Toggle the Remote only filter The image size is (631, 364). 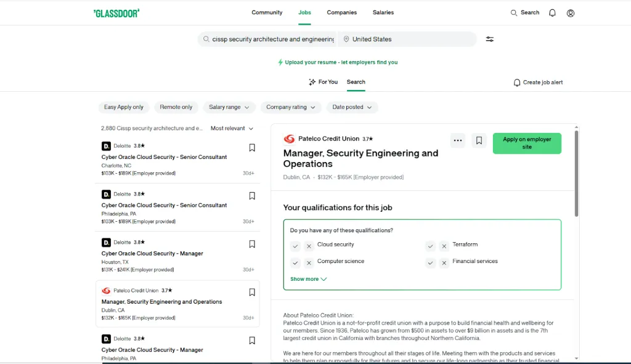coord(176,107)
